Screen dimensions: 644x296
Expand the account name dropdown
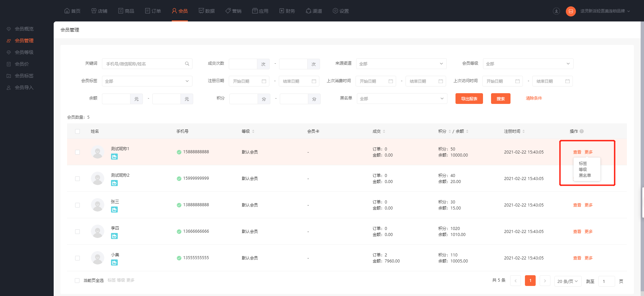click(x=605, y=11)
